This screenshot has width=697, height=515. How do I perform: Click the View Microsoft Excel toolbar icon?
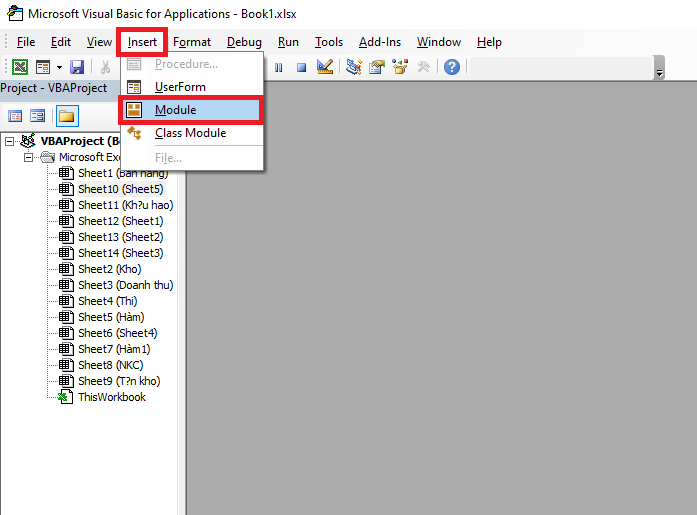(20, 67)
